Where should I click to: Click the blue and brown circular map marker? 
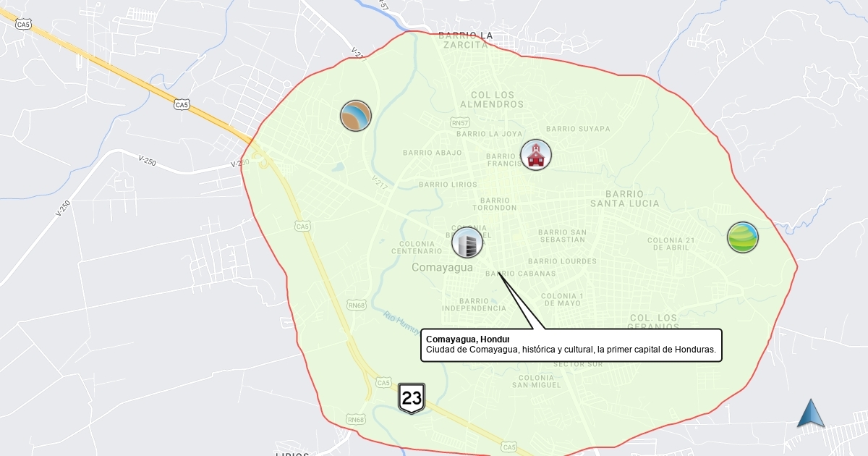click(356, 116)
